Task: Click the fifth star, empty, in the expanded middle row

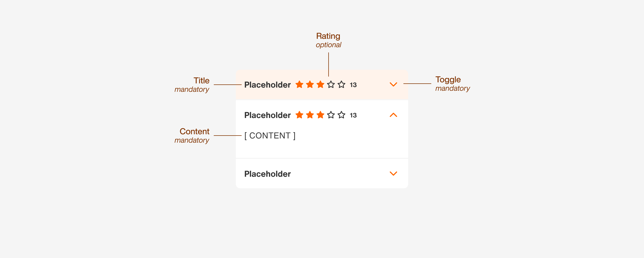Action: tap(341, 115)
